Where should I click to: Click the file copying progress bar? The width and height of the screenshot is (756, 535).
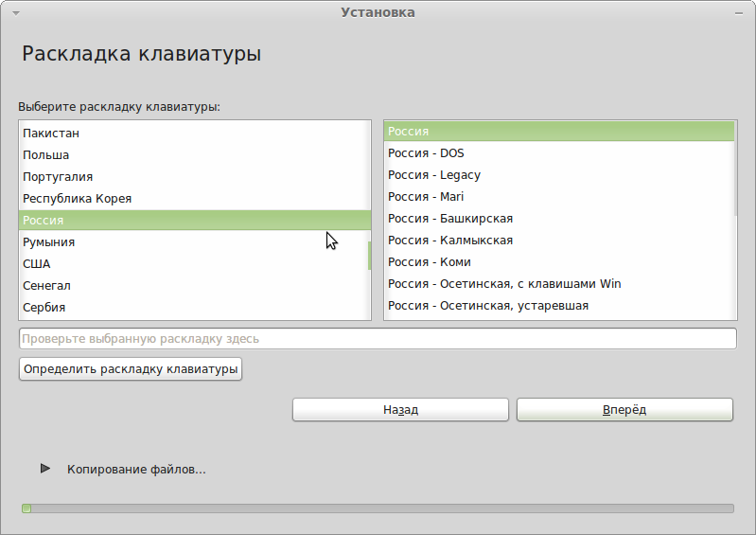[x=378, y=508]
